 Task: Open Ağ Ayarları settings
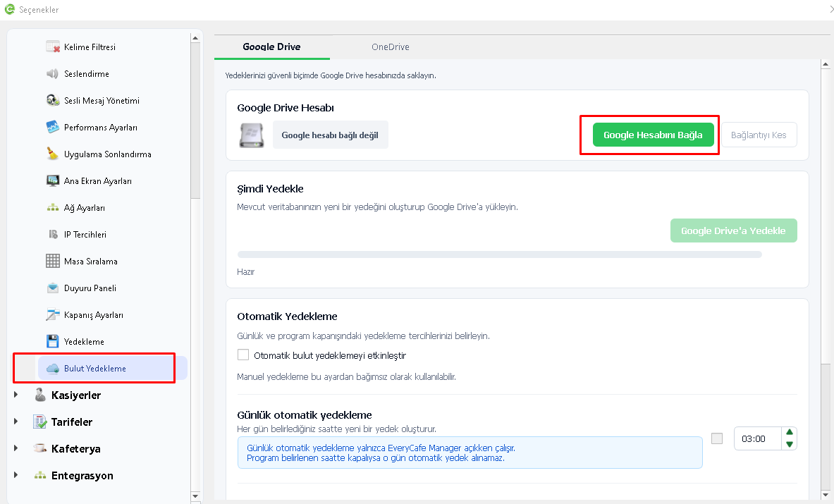click(x=84, y=208)
